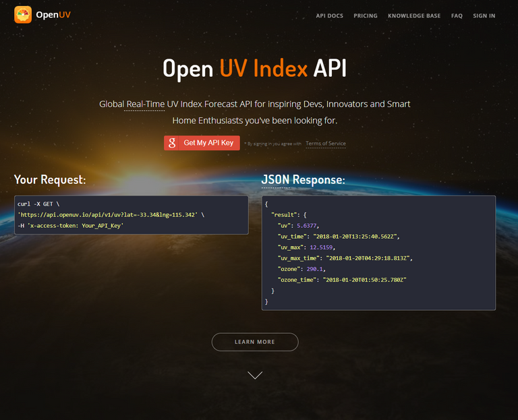
Task: Click the Get My API Key button
Action: pos(202,143)
